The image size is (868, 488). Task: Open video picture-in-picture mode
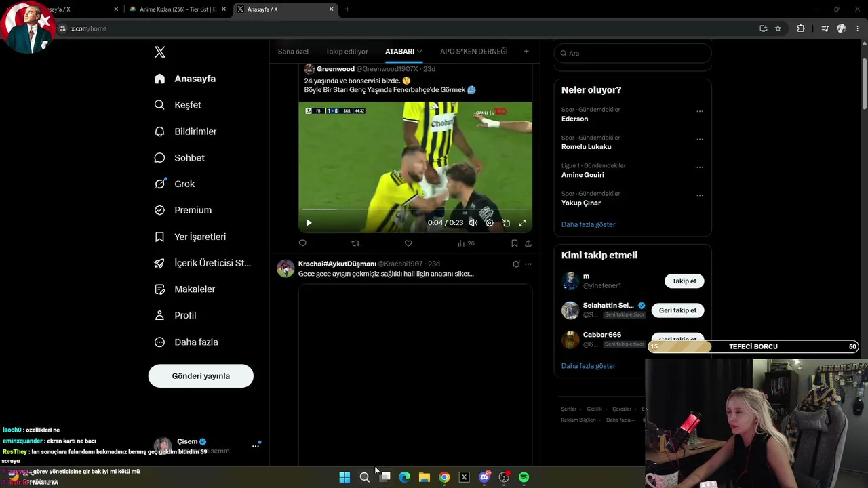pos(506,223)
